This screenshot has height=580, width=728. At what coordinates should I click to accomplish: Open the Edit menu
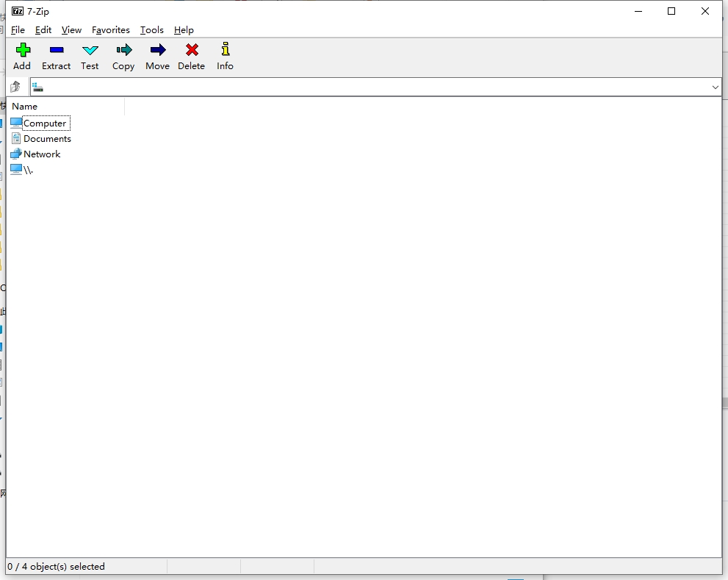pos(43,29)
